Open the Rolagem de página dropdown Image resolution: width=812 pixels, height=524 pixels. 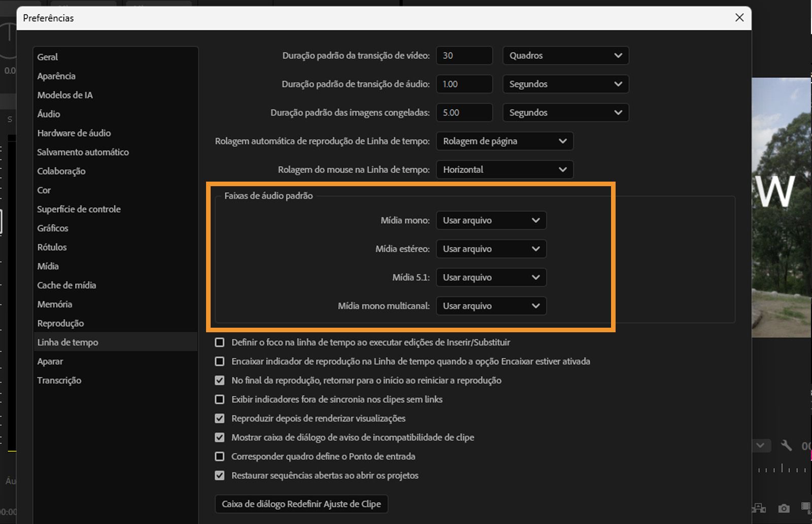click(504, 141)
